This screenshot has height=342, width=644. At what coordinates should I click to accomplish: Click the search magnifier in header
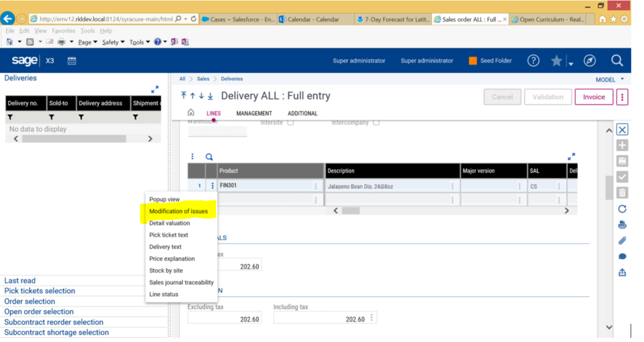tap(616, 61)
